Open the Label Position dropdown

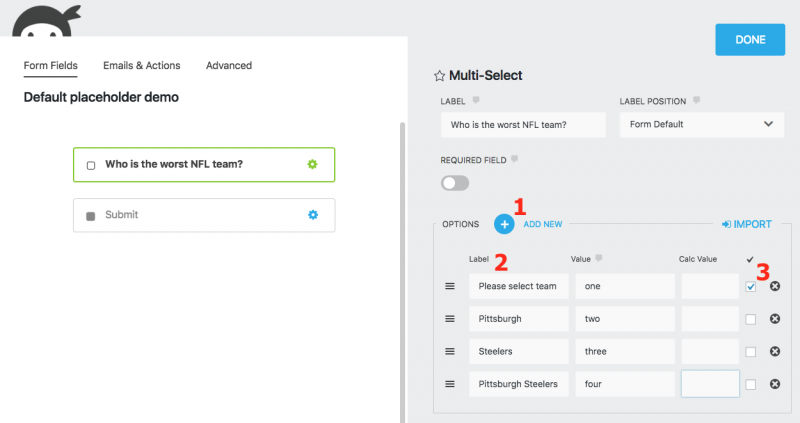[702, 125]
